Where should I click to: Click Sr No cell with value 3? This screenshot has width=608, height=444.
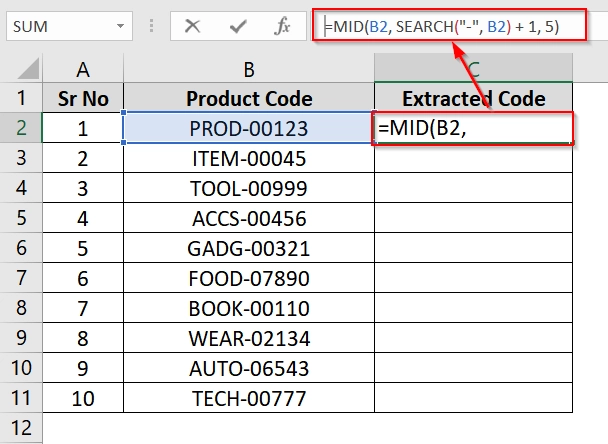[x=83, y=188]
